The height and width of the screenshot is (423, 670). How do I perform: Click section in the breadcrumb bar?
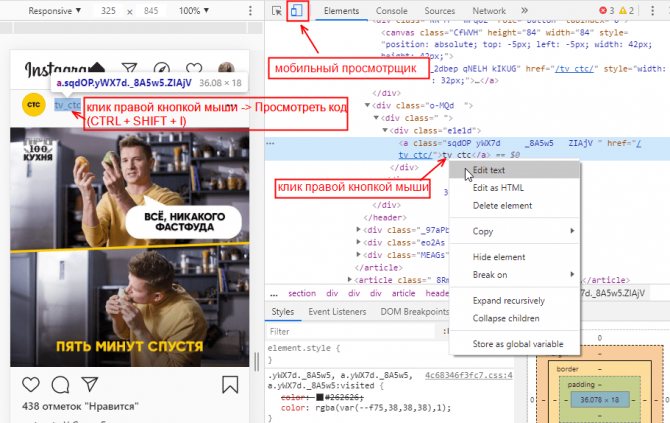pyautogui.click(x=302, y=294)
